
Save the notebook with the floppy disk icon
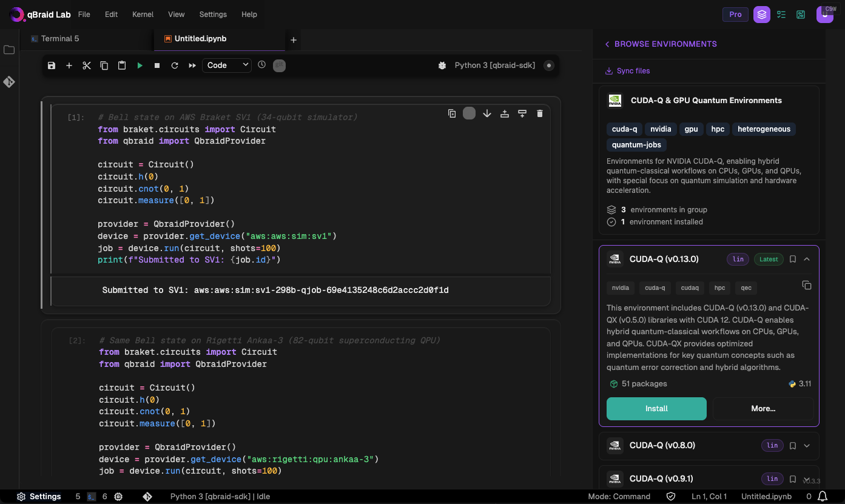(52, 66)
